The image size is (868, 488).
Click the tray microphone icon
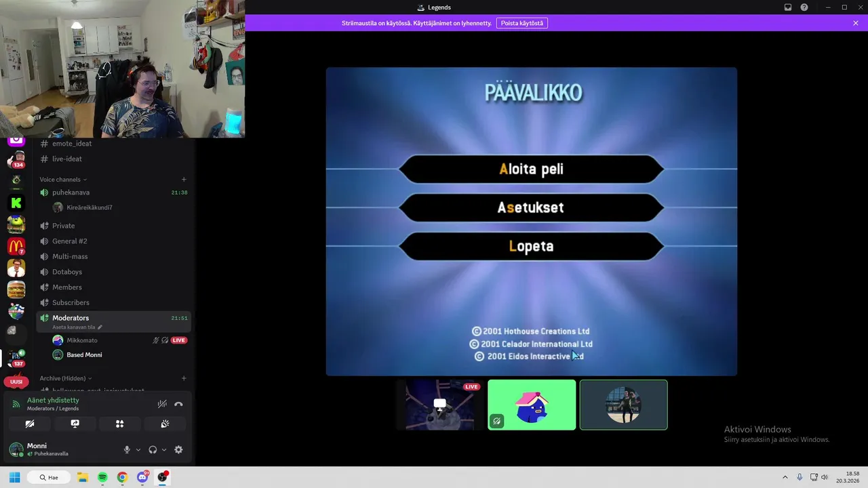(x=800, y=477)
